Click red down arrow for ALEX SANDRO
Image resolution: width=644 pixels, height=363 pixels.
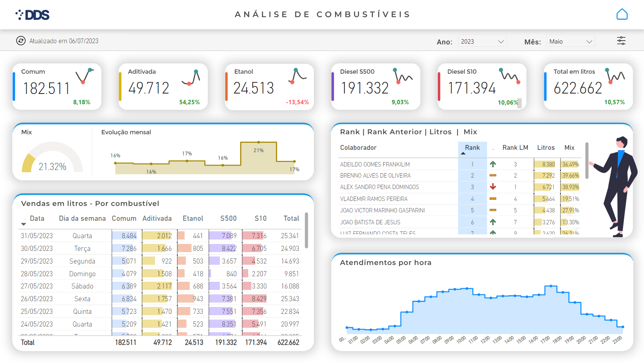click(x=493, y=187)
